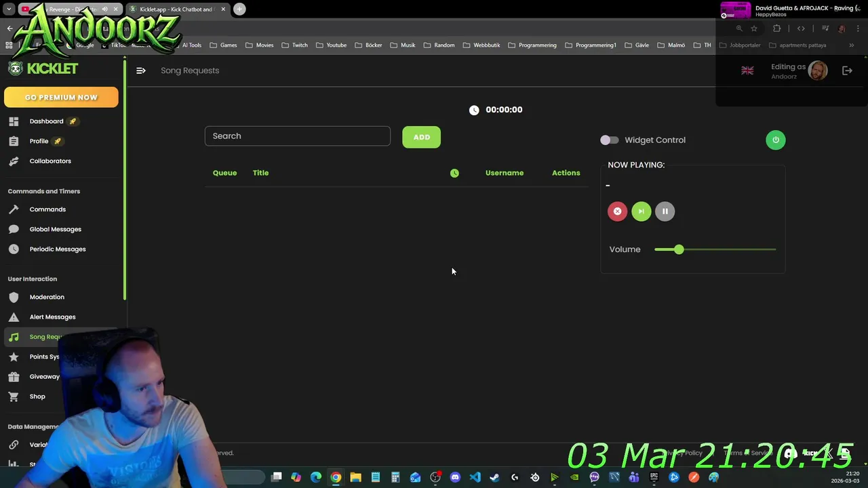
Task: Open the Twitch bookmarks folder
Action: click(x=294, y=45)
